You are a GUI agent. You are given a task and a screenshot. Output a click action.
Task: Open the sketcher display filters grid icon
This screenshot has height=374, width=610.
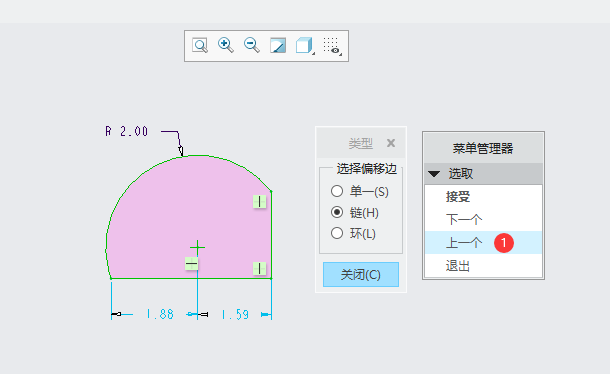click(332, 46)
